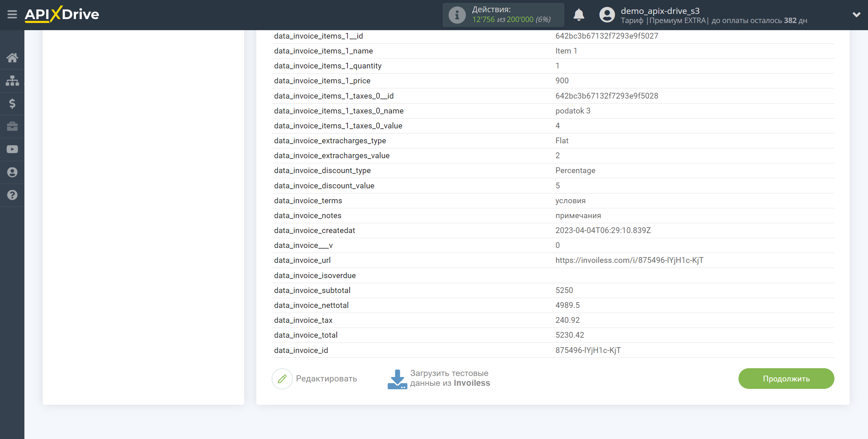Select value 4989.5 for nettotal
The height and width of the screenshot is (439, 868).
[568, 305]
